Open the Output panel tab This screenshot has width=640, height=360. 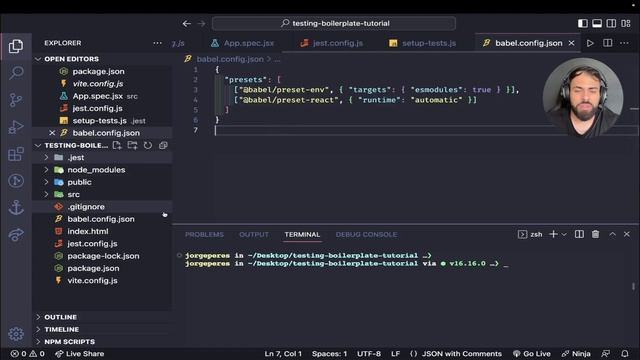point(254,234)
